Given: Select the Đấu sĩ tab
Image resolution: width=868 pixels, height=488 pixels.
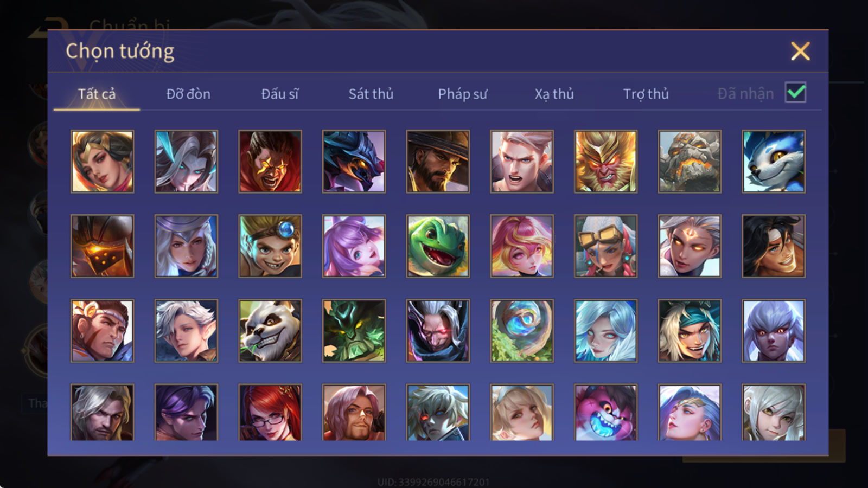Looking at the screenshot, I should (x=279, y=94).
